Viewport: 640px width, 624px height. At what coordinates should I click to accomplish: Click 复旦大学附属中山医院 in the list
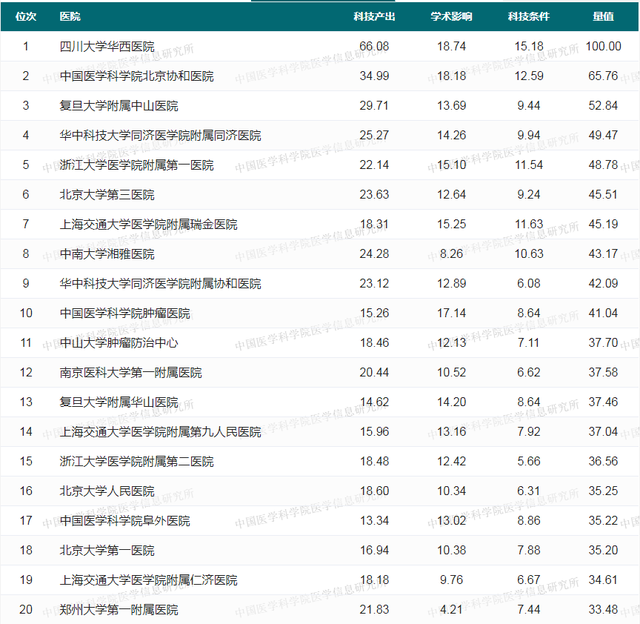[x=119, y=106]
